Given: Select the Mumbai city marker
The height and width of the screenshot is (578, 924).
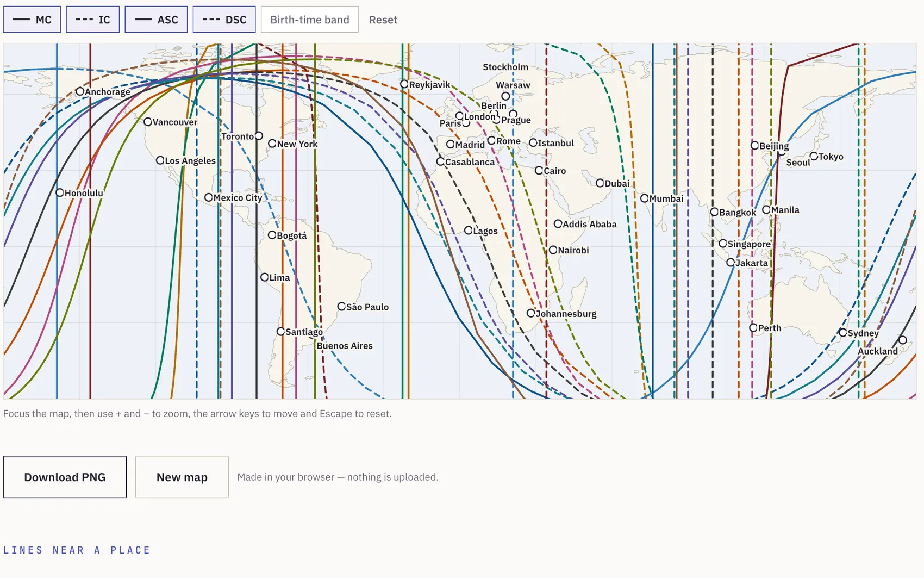Looking at the screenshot, I should tap(645, 198).
